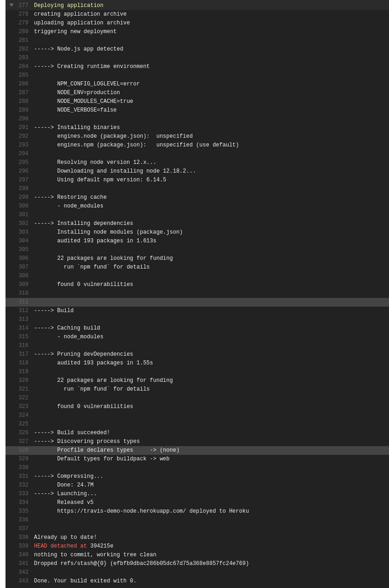Select line number 282
The width and height of the screenshot is (389, 588).
pos(24,49)
